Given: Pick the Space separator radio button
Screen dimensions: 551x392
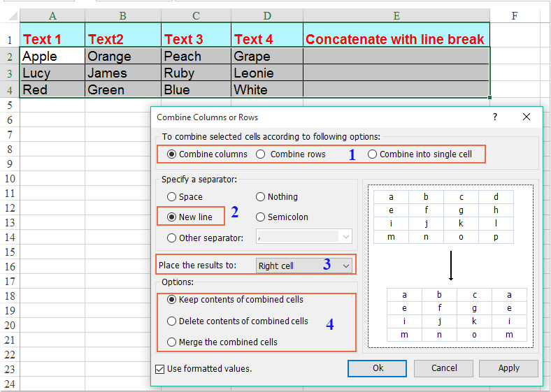Looking at the screenshot, I should (x=172, y=197).
